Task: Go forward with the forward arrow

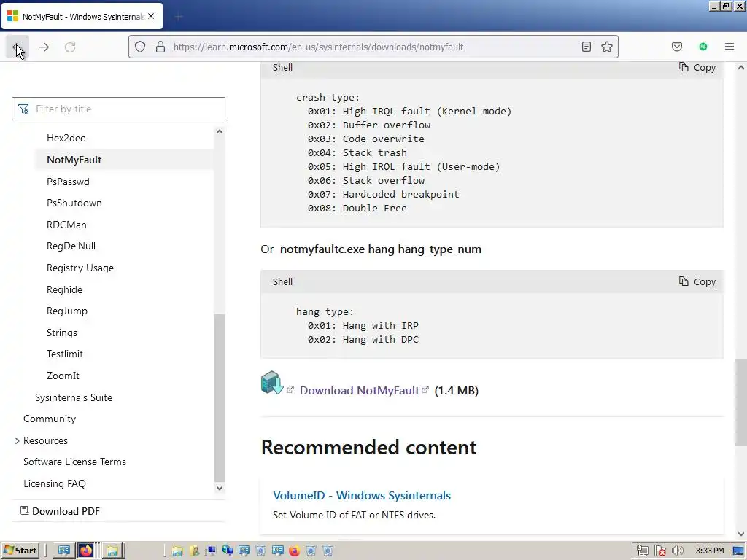Action: coord(44,47)
